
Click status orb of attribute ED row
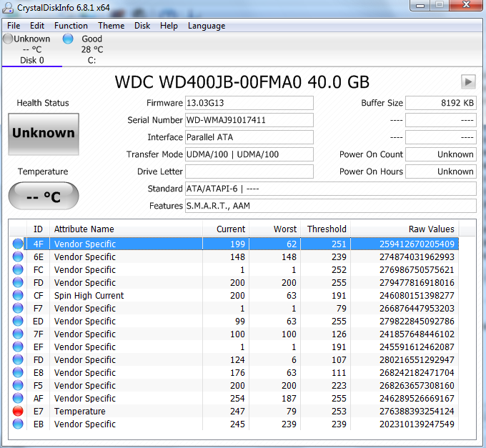click(x=18, y=321)
